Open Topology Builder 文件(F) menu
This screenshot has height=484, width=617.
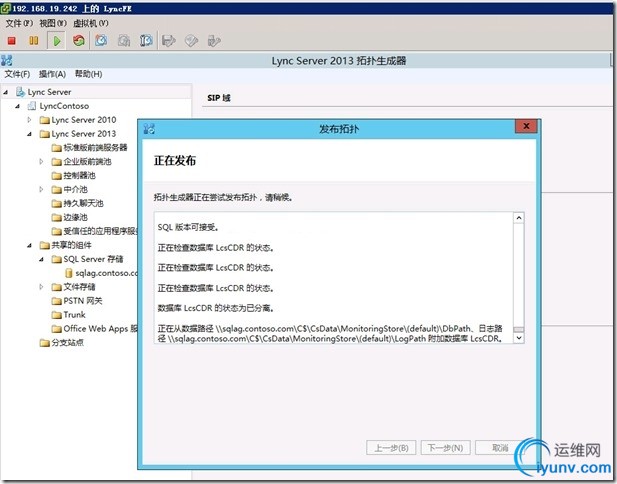point(17,74)
